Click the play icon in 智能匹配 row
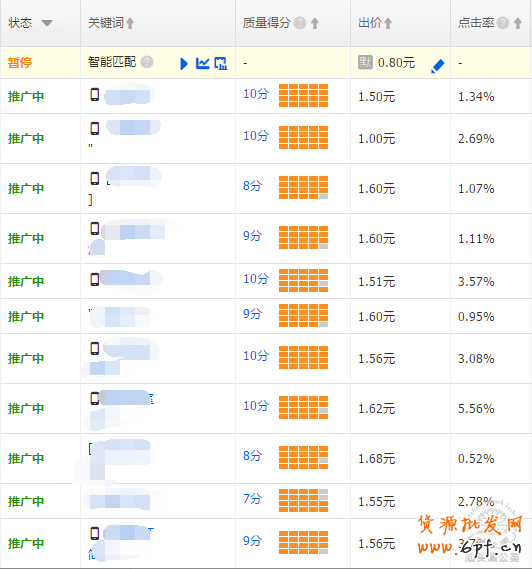 point(184,64)
